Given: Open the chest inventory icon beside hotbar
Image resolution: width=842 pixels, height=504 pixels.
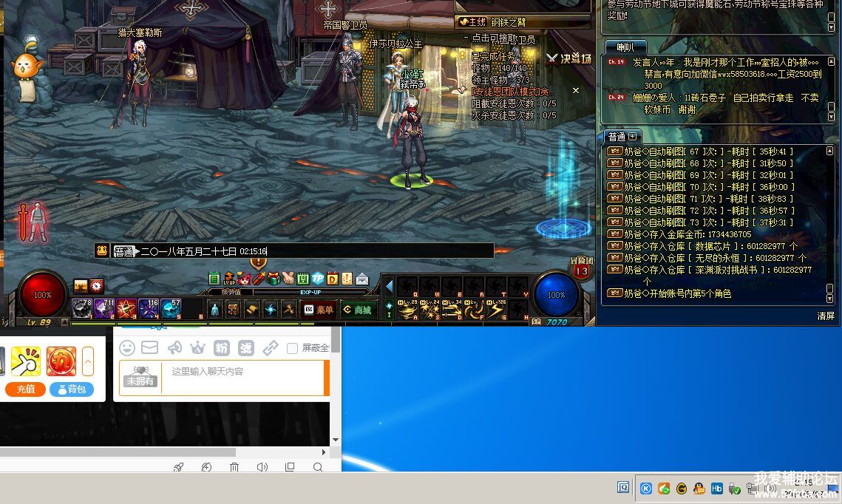Looking at the screenshot, I should tap(233, 310).
